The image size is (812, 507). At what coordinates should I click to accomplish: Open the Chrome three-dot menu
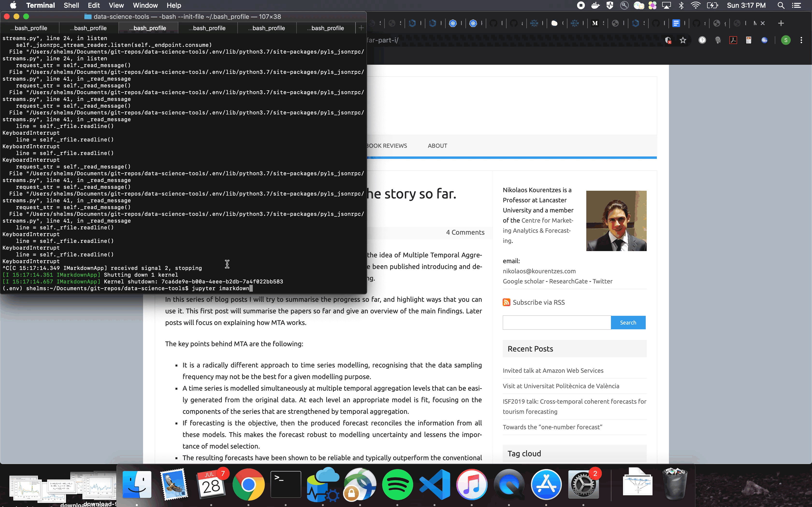pos(801,41)
